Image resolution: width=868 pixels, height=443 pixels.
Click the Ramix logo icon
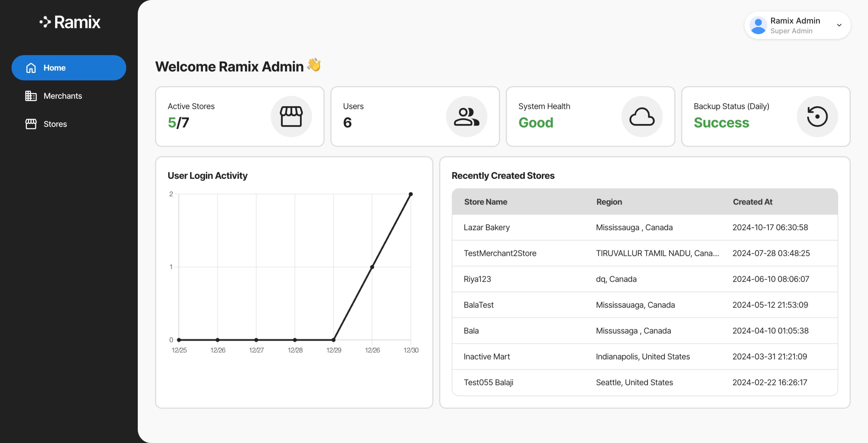[x=45, y=22]
